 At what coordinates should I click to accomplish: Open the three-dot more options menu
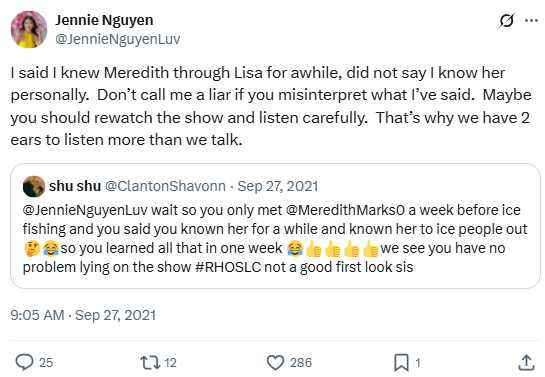531,21
